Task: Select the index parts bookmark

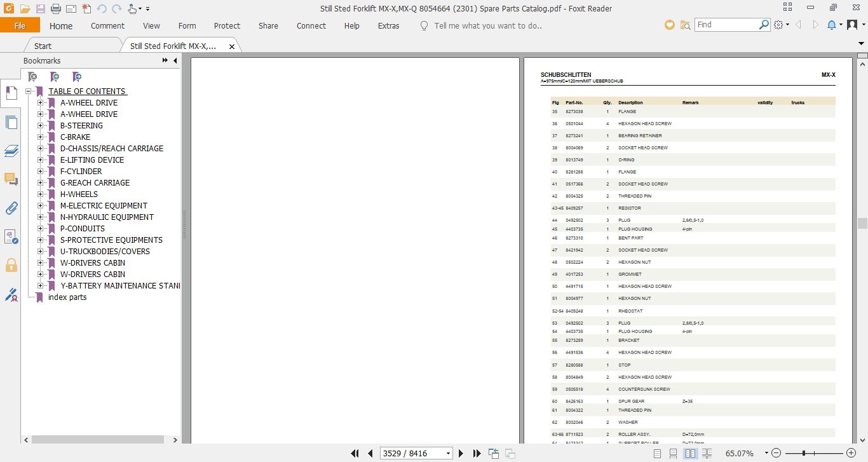Action: (x=67, y=297)
